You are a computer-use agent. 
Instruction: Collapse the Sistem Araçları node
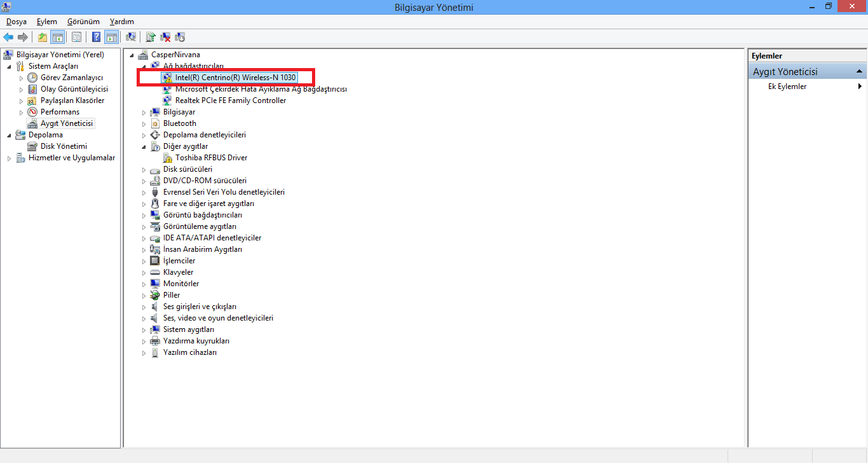(x=9, y=66)
